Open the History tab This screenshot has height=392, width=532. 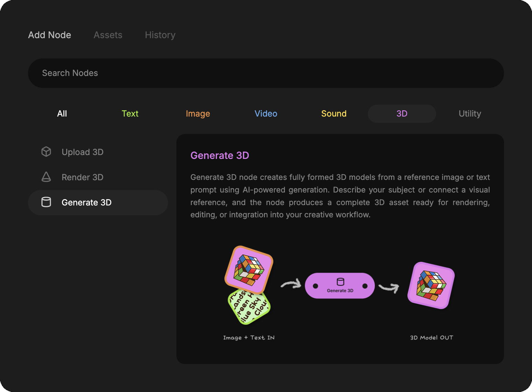[160, 35]
